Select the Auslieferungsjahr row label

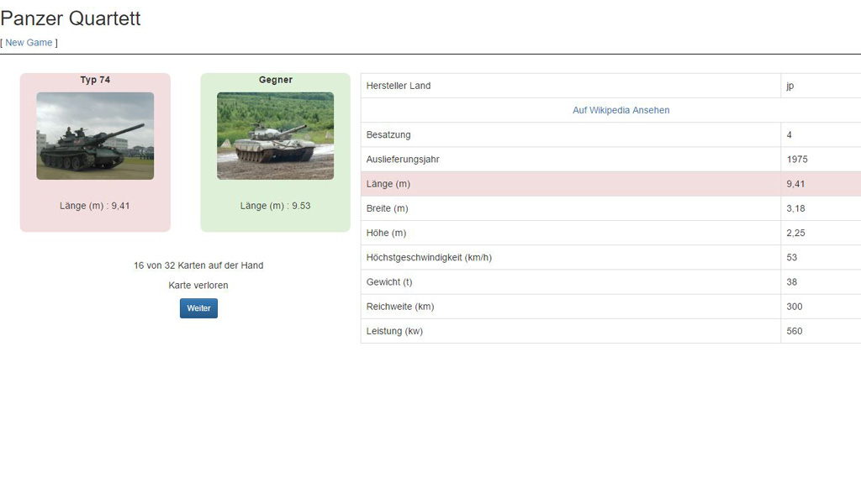coord(403,160)
